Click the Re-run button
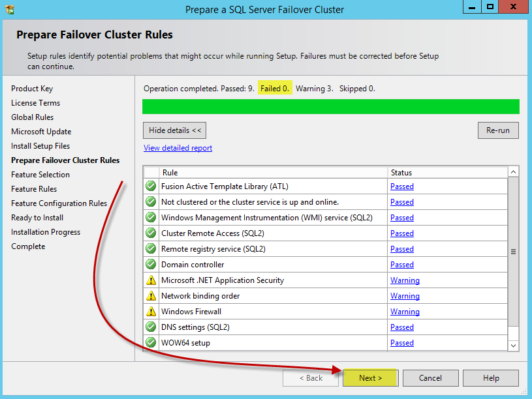Viewport: 532px width, 399px height. tap(498, 130)
